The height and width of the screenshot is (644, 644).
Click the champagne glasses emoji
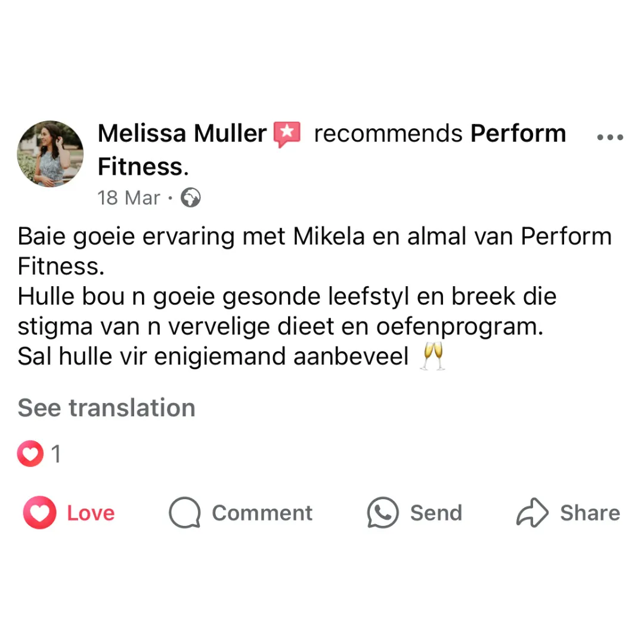[432, 355]
